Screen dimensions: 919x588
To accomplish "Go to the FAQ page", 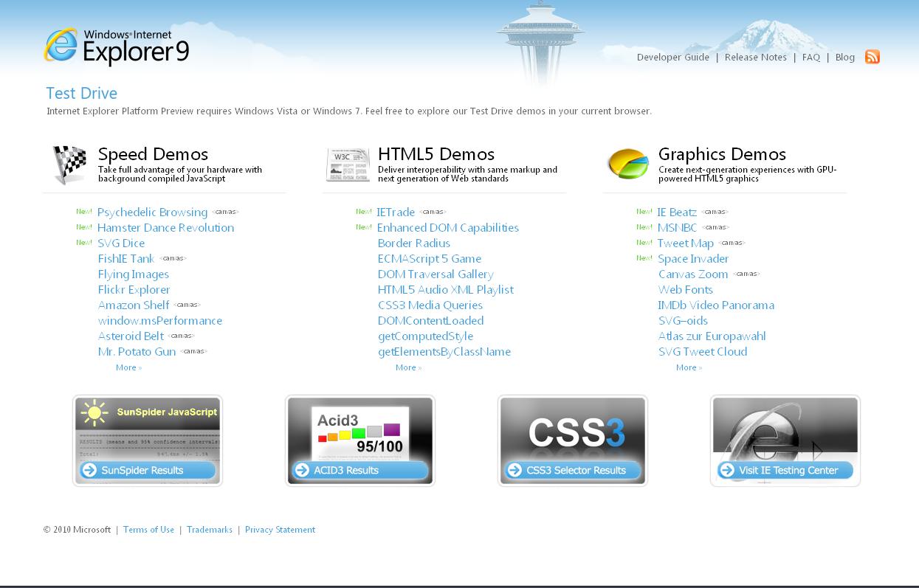I will click(x=811, y=57).
